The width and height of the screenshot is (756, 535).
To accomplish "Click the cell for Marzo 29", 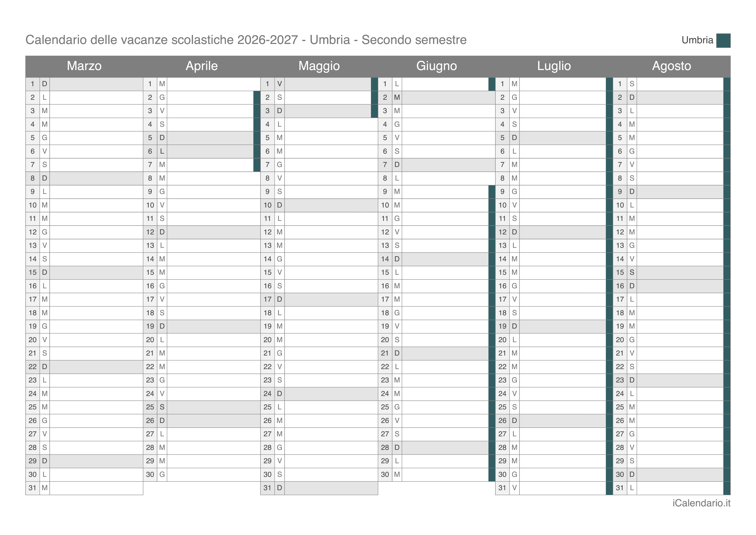I will click(x=96, y=461).
